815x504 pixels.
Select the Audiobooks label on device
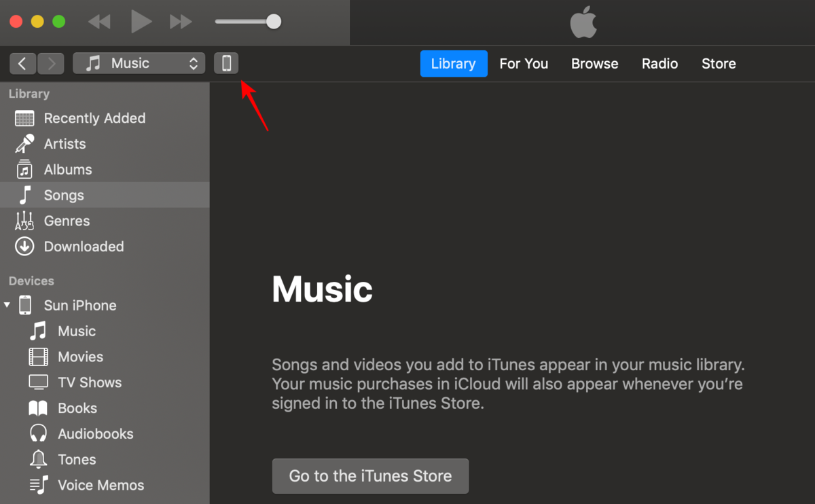[x=96, y=433]
